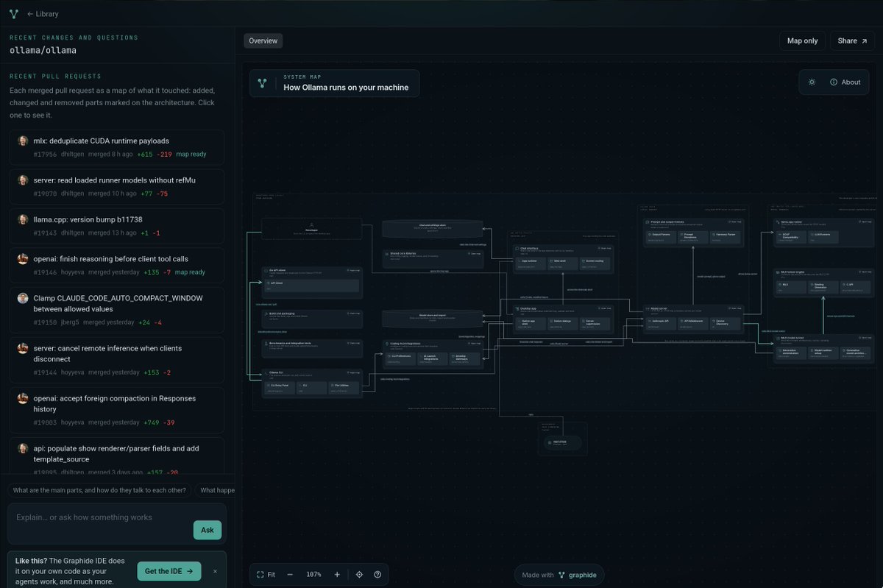Select the 'Model store and import' node
The image size is (883, 588).
(x=433, y=318)
